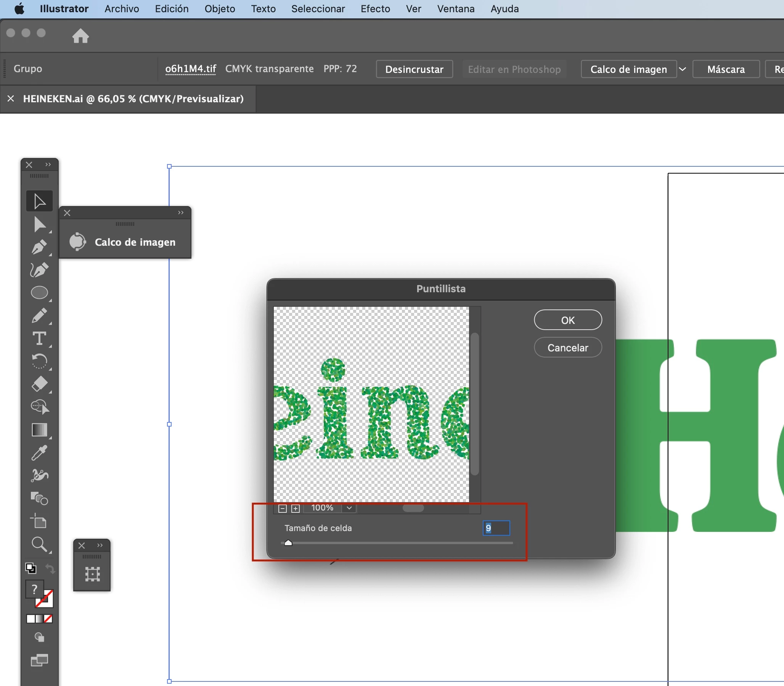Click the Home icon
This screenshot has height=686, width=784.
(80, 36)
